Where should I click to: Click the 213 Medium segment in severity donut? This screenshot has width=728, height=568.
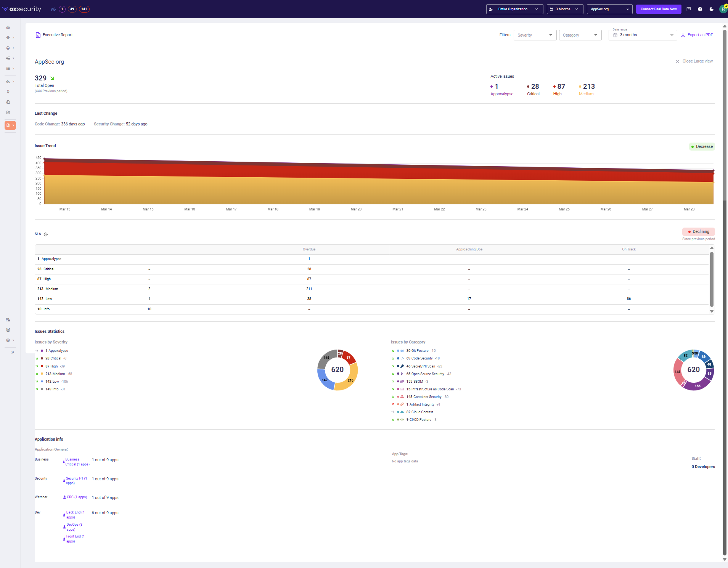click(352, 377)
